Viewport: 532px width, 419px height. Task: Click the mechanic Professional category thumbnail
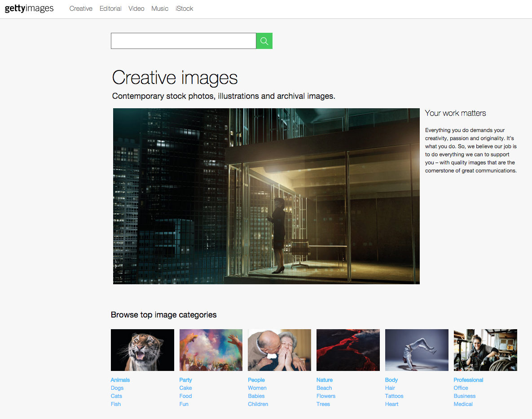(x=485, y=350)
